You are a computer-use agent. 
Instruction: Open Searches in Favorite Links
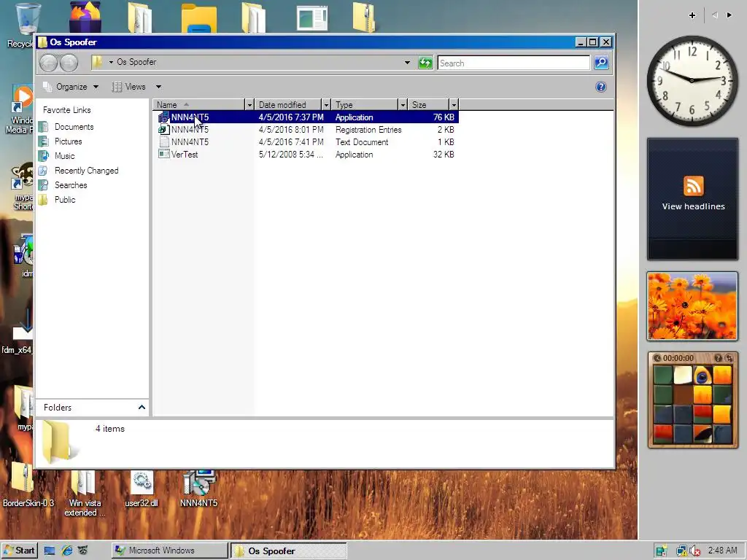(x=71, y=184)
